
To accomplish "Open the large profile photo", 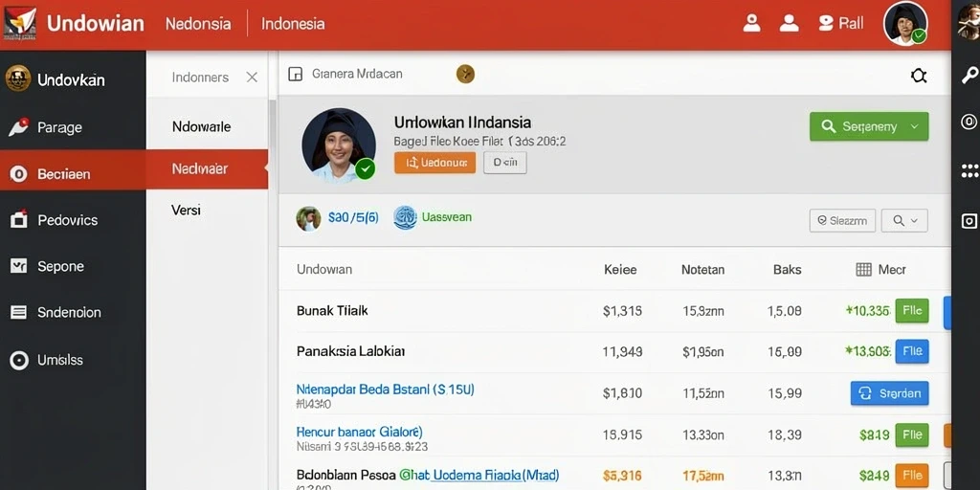I will [x=339, y=145].
